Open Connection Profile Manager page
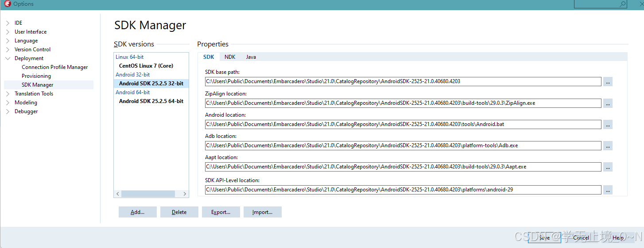 pyautogui.click(x=55, y=67)
